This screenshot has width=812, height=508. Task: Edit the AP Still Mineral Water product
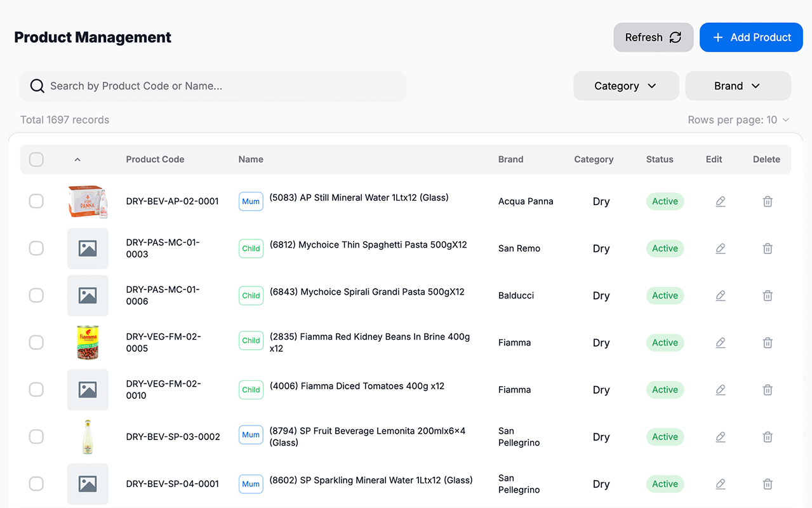[721, 201]
